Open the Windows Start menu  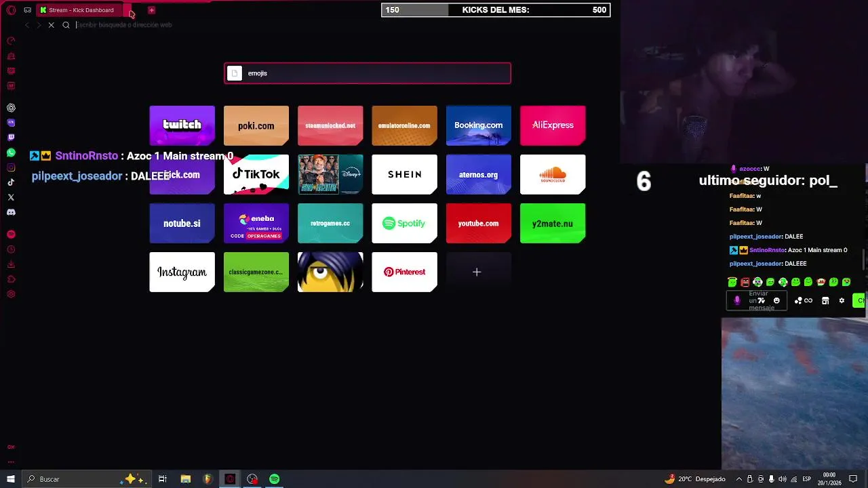11,479
